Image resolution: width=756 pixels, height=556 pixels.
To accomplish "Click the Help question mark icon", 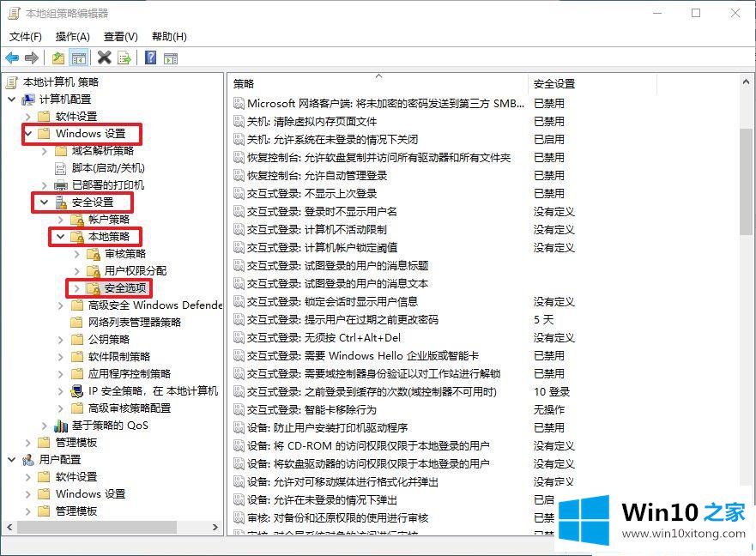I will [150, 57].
